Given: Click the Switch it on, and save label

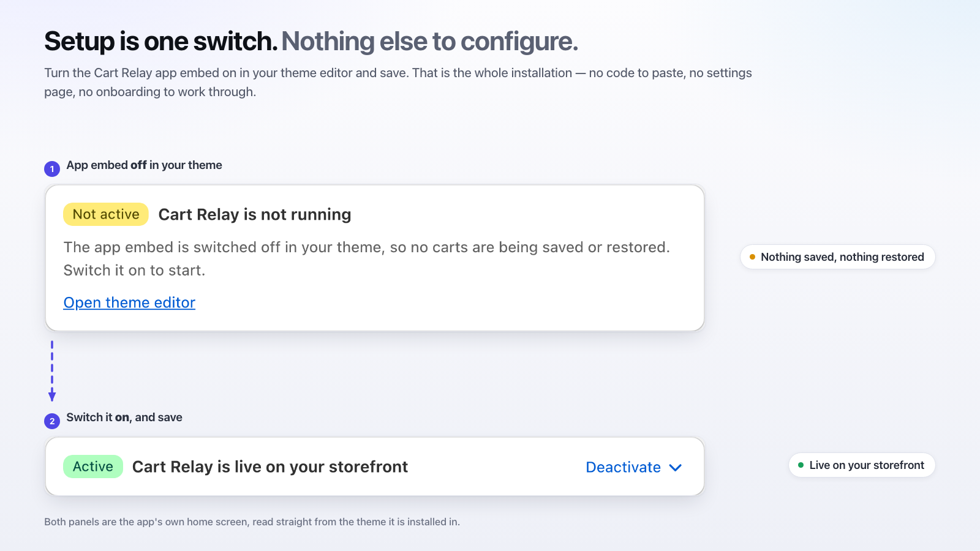Looking at the screenshot, I should point(124,418).
